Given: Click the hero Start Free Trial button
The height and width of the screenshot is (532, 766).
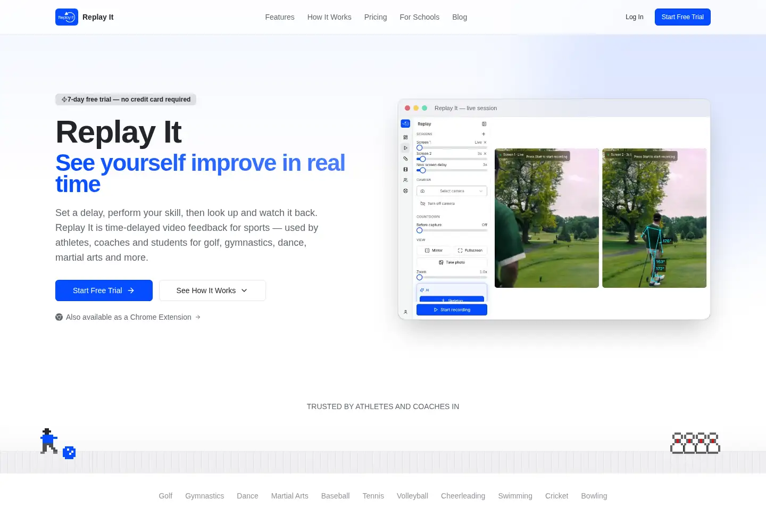Looking at the screenshot, I should click(x=104, y=290).
